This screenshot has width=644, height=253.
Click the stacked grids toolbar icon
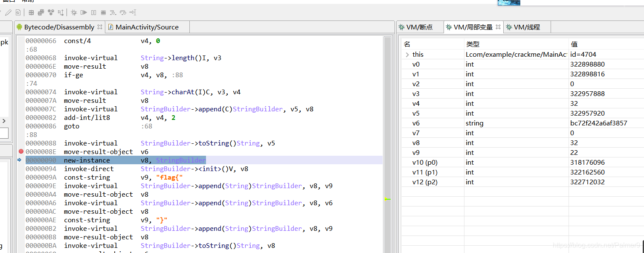(41, 12)
